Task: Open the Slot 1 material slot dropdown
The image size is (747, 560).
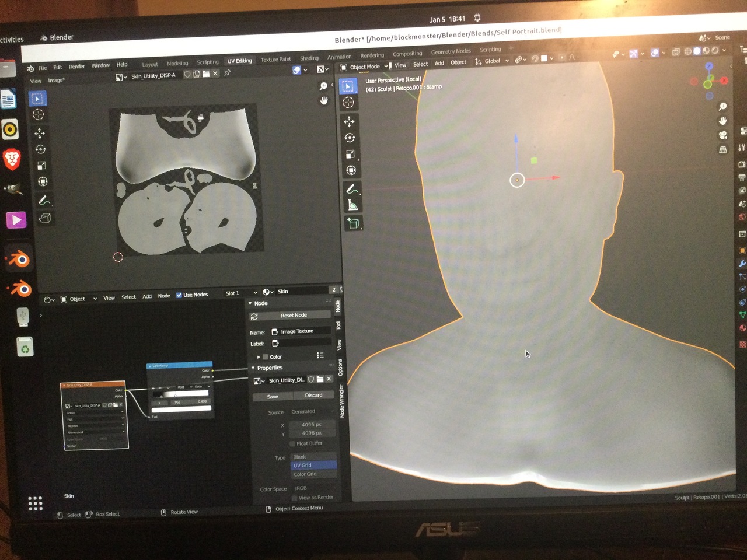Action: click(241, 293)
